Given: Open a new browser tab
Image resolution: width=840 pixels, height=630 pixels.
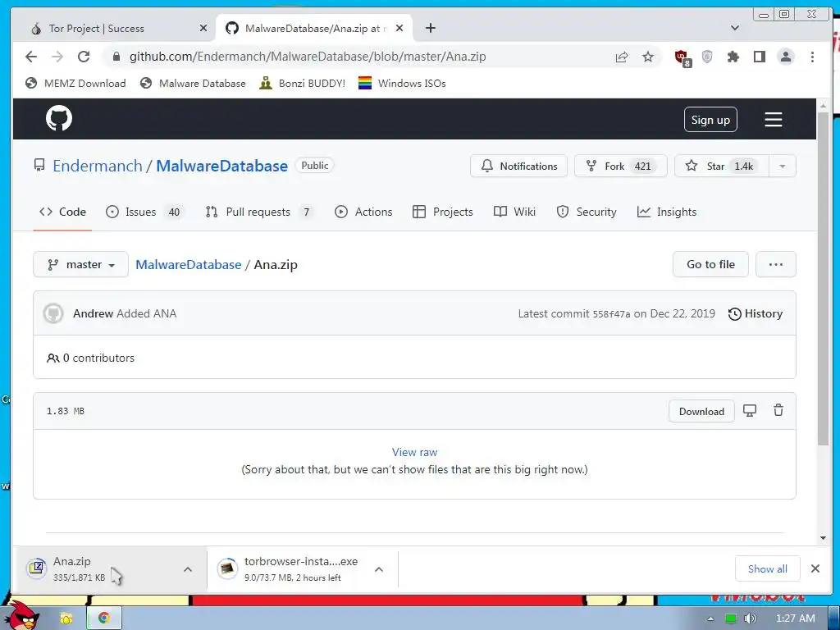Looking at the screenshot, I should (430, 28).
